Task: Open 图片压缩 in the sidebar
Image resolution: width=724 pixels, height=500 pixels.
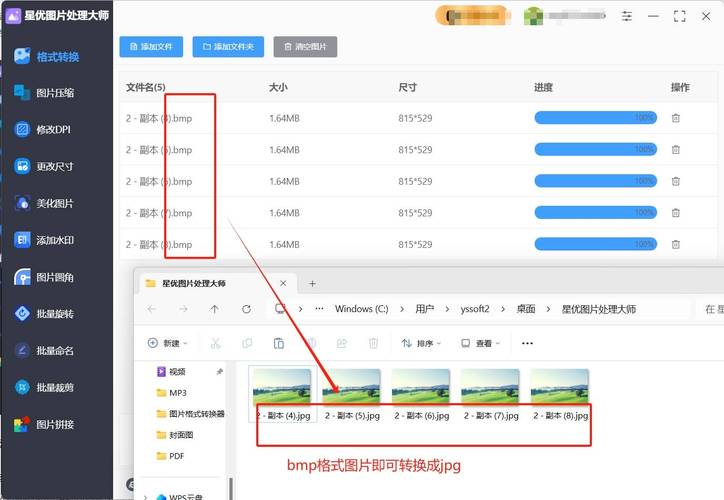Action: click(x=44, y=93)
